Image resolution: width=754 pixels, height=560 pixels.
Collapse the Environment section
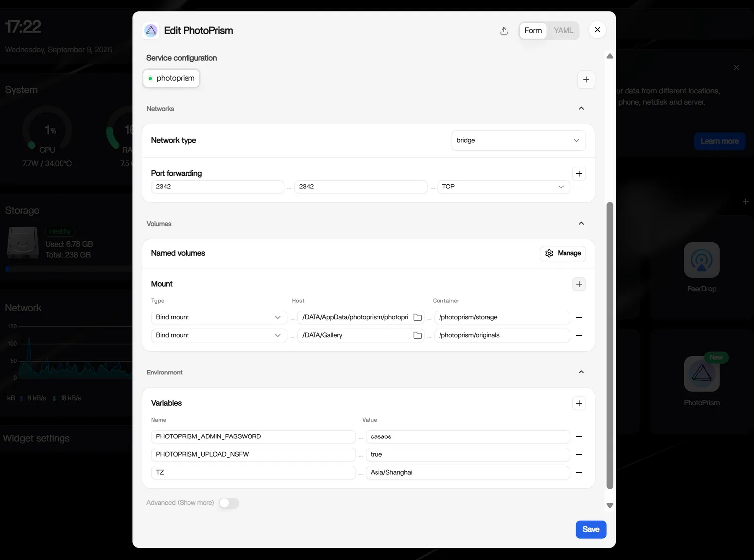pyautogui.click(x=581, y=372)
